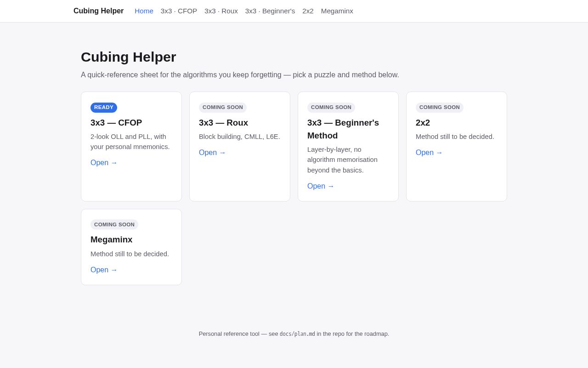Click the docs/plan.md text in the footer
Image resolution: width=588 pixels, height=368 pixels.
coord(297,334)
